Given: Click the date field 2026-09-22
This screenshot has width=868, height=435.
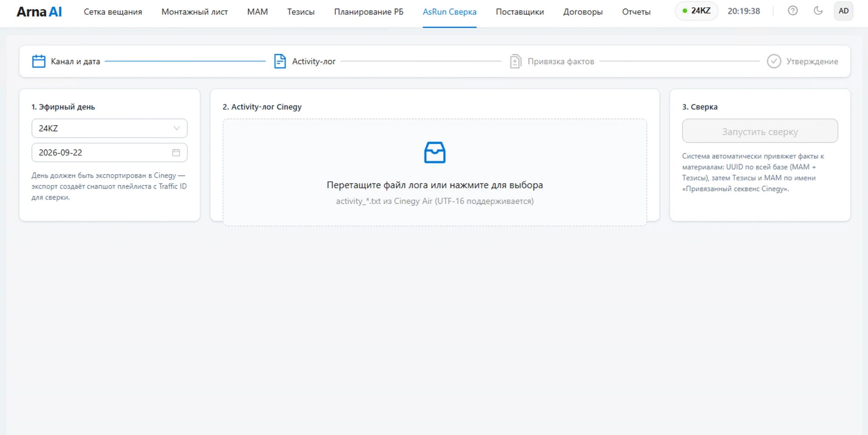Looking at the screenshot, I should [x=109, y=152].
